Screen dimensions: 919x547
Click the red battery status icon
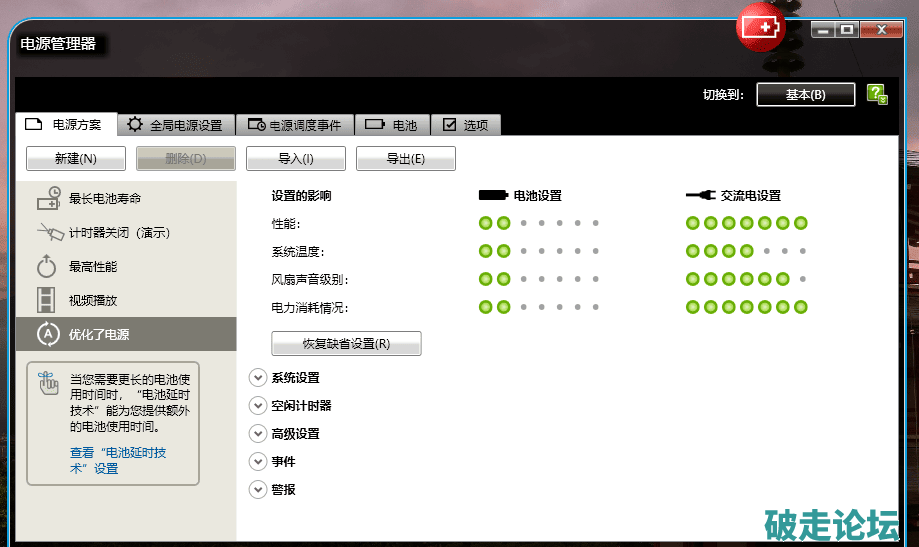click(x=761, y=29)
